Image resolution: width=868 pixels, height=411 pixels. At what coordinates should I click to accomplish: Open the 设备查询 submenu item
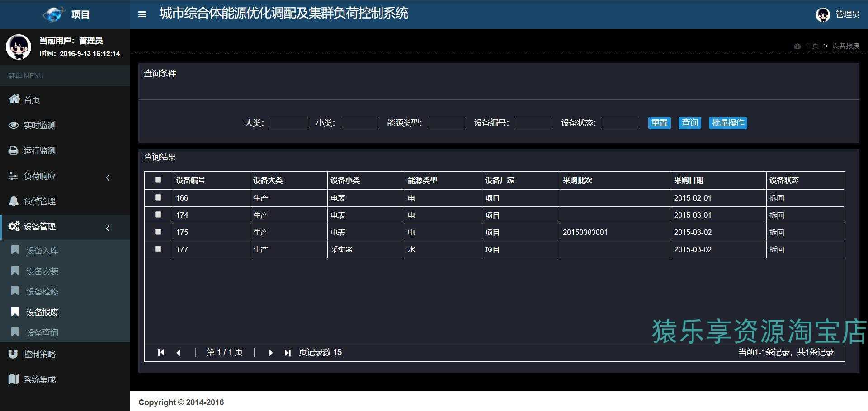[x=65, y=332]
